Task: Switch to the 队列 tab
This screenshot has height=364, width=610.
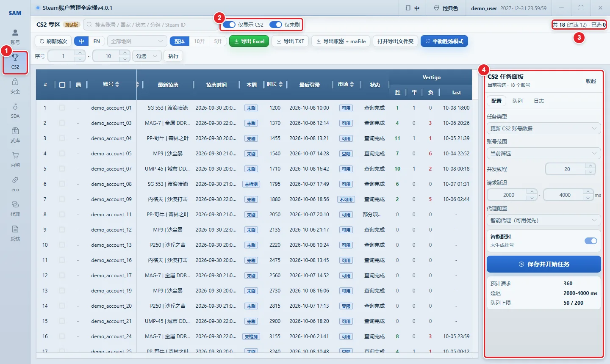Action: tap(517, 101)
